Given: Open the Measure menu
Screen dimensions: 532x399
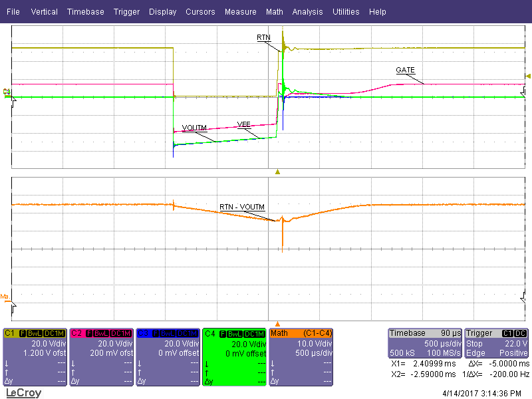Looking at the screenshot, I should [240, 12].
